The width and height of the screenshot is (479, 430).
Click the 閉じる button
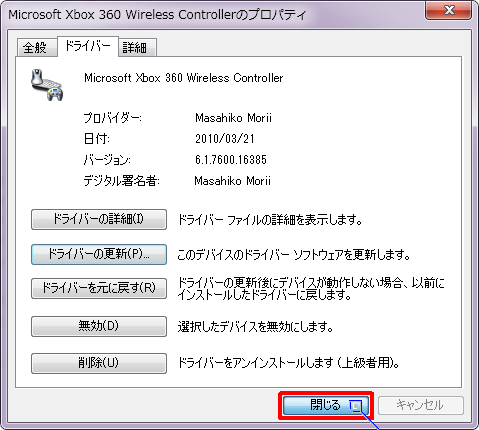326,405
